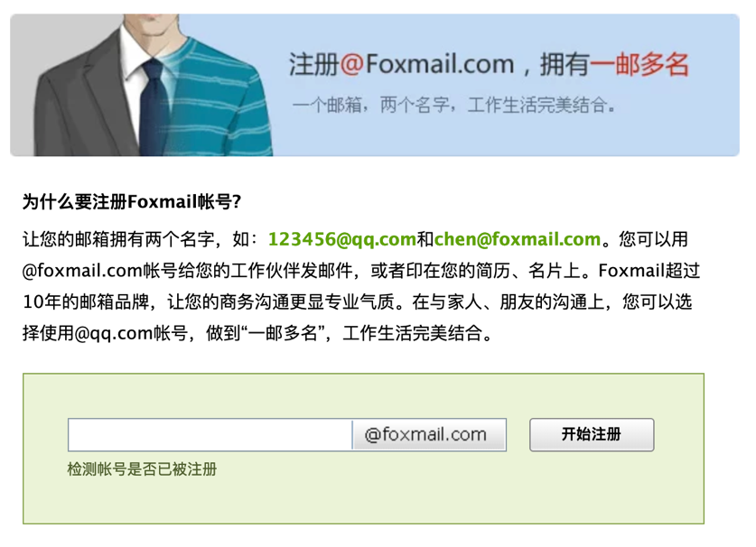Click the 开始注册 button

592,435
